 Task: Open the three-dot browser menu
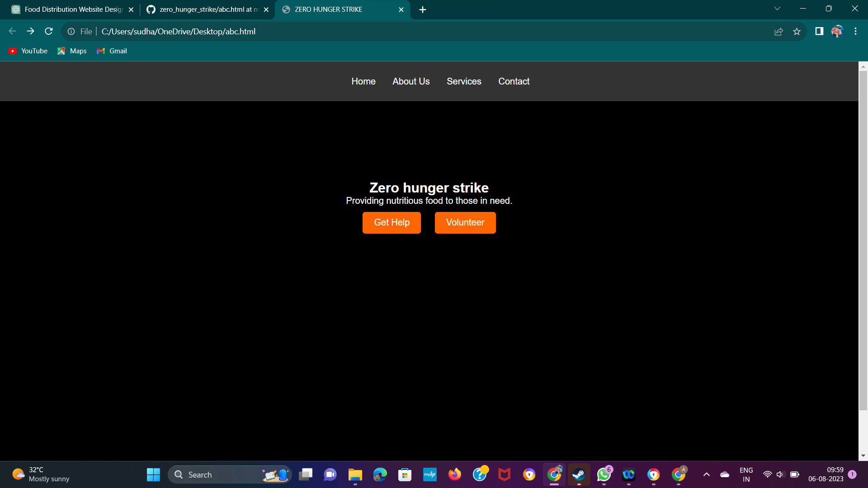855,31
